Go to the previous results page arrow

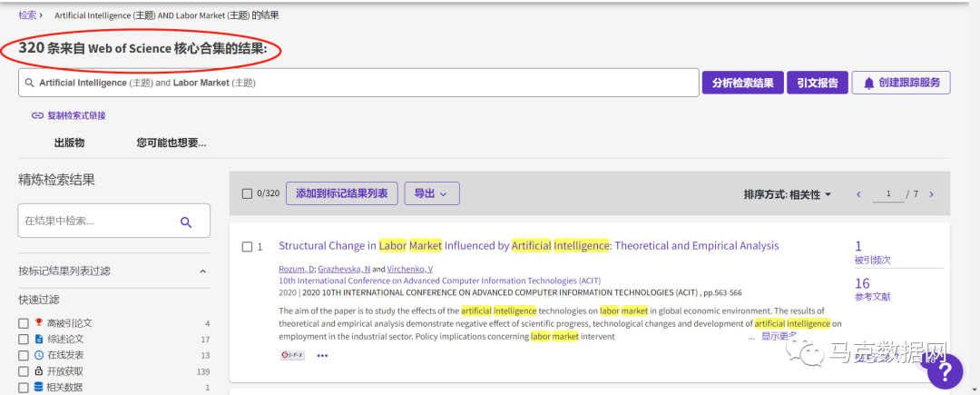858,194
